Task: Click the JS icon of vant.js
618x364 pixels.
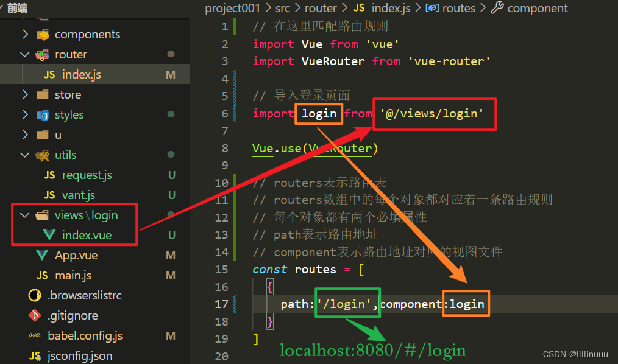Action: (49, 195)
